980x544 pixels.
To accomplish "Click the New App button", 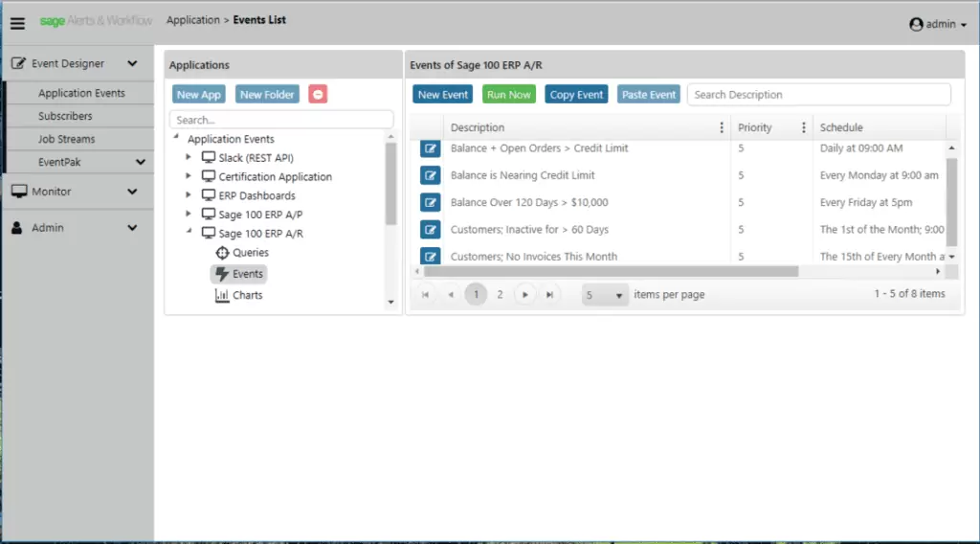I will [x=199, y=95].
